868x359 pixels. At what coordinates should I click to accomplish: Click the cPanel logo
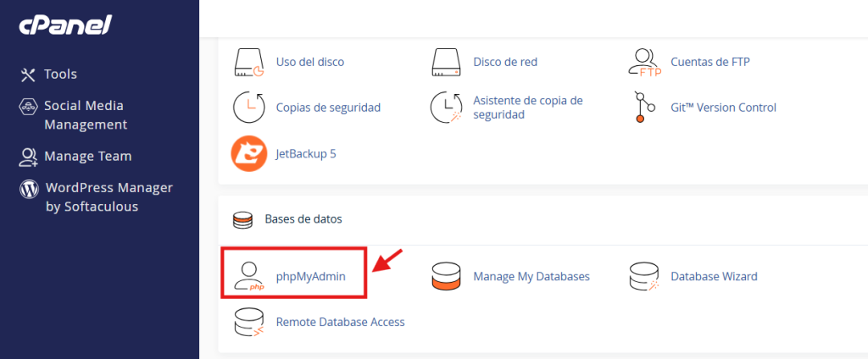[65, 25]
